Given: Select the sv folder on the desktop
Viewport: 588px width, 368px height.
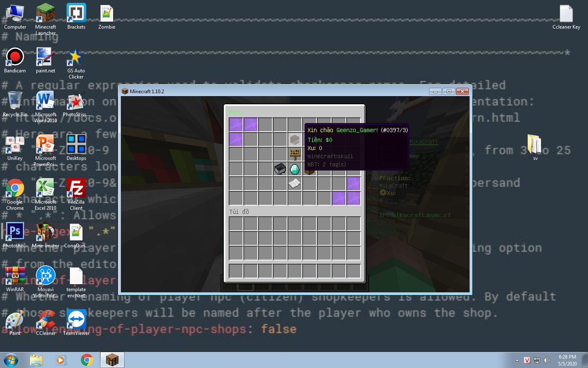Looking at the screenshot, I should click(535, 147).
